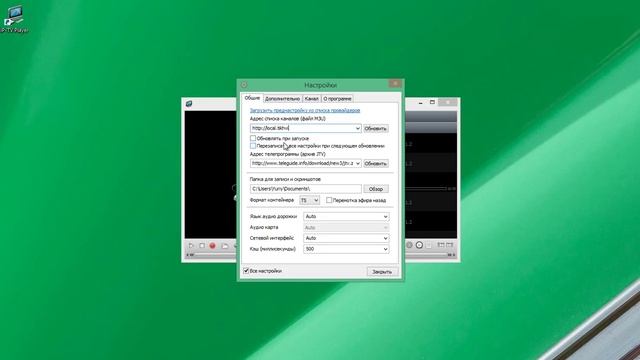
Task: Open the Кэш (миллисекунды) 500 dropdown
Action: point(346,249)
